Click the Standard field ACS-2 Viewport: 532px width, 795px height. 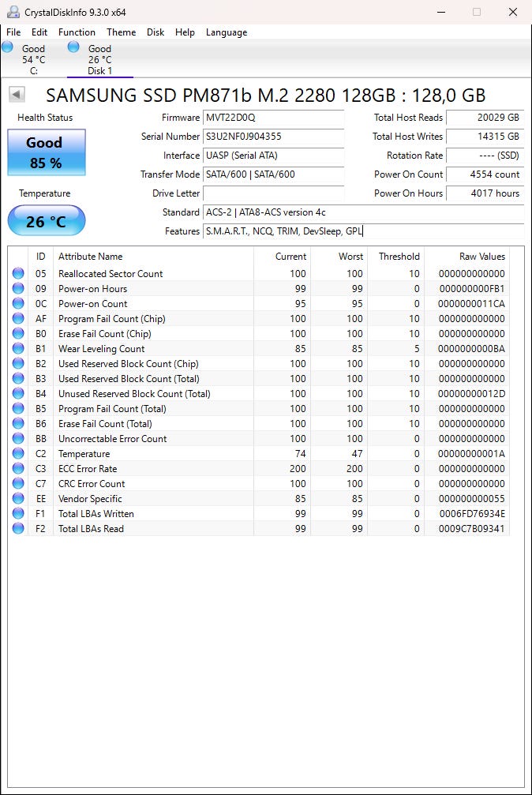click(x=363, y=212)
